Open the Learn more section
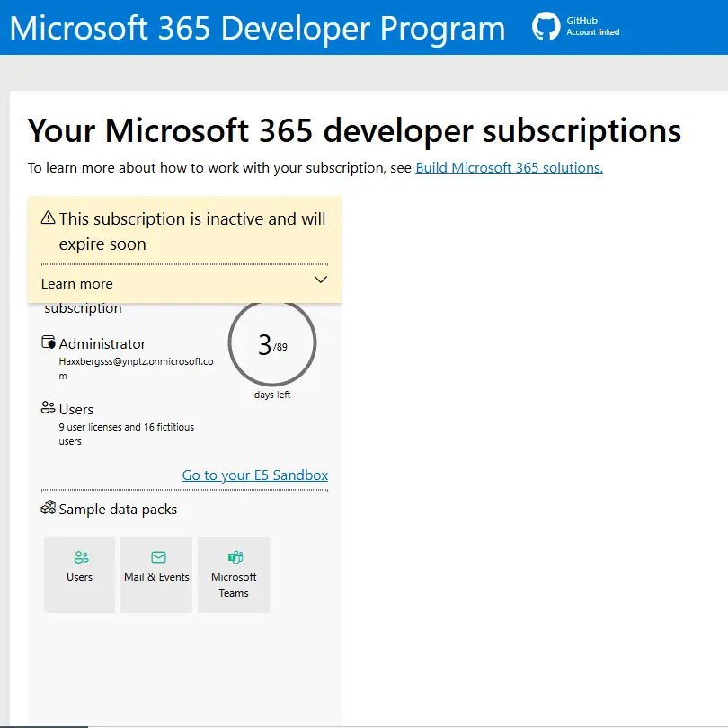728x728 pixels. [x=184, y=283]
